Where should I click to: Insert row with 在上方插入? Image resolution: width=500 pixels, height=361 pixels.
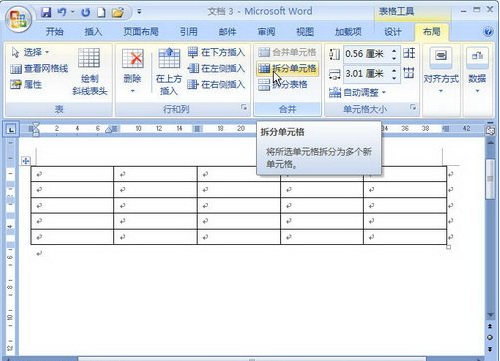coord(169,71)
